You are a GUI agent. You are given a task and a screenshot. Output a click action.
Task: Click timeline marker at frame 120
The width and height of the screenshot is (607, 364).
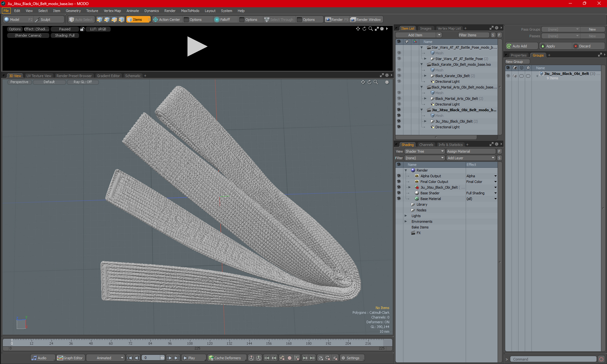210,343
